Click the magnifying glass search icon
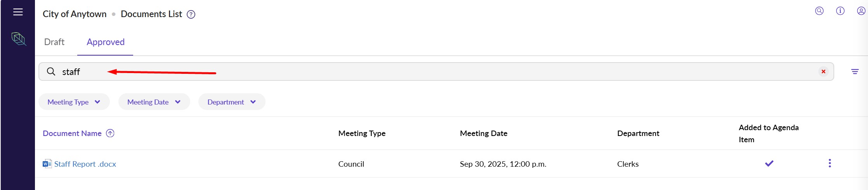 51,71
